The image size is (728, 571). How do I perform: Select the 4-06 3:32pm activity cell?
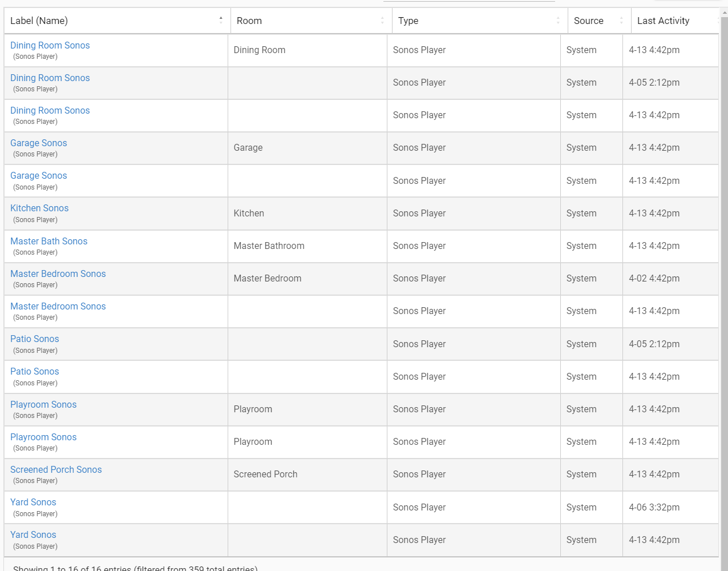coord(654,508)
